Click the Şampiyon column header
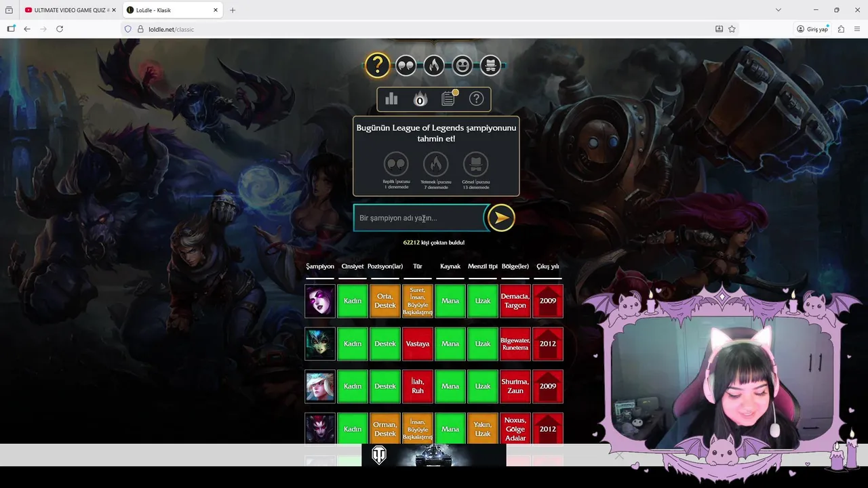The height and width of the screenshot is (488, 868). click(320, 266)
